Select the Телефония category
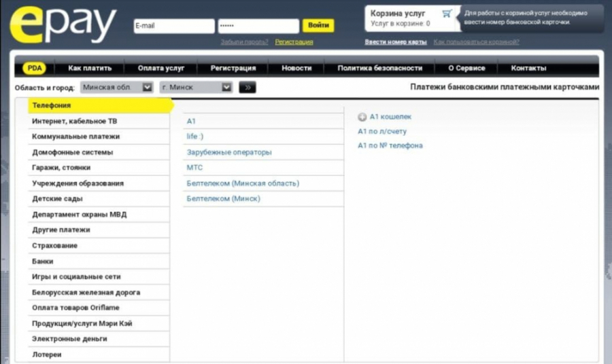Image resolution: width=612 pixels, height=364 pixels. [101, 105]
